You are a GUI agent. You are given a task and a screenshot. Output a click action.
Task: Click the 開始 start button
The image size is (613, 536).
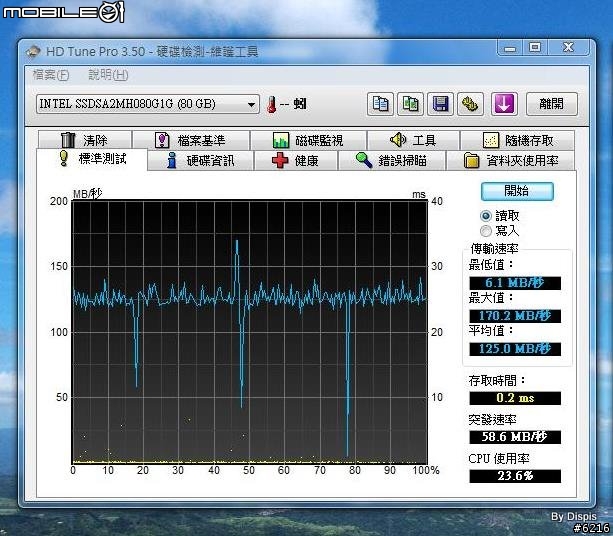[517, 191]
